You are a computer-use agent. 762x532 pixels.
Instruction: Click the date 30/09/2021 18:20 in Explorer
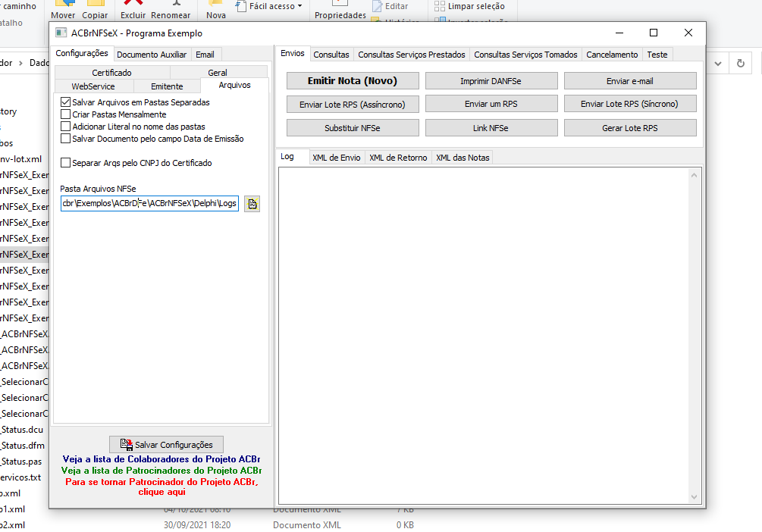[197, 525]
